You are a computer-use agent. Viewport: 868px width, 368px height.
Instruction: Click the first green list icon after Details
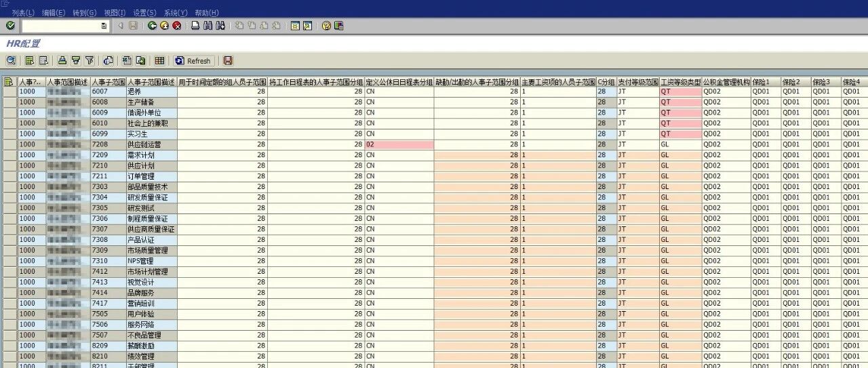pos(30,60)
